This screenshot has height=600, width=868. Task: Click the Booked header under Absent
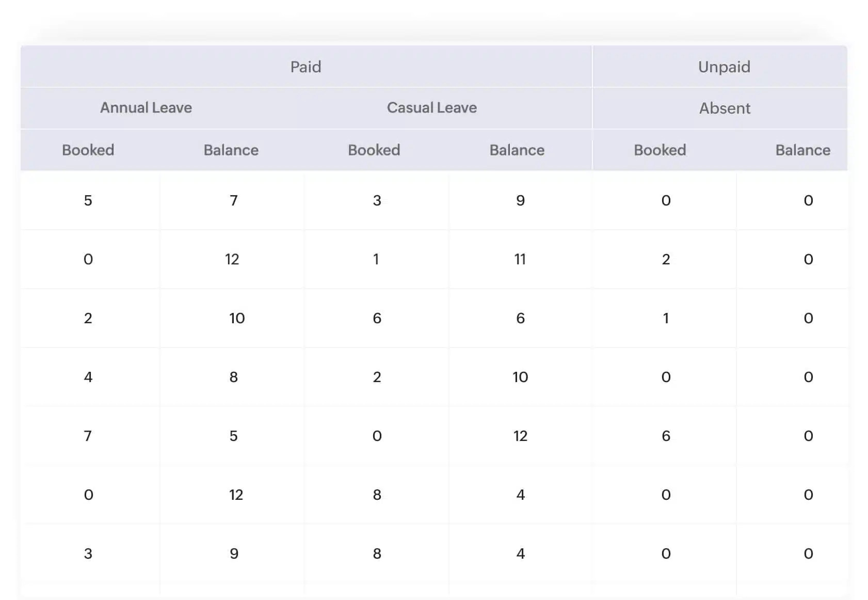(x=660, y=150)
